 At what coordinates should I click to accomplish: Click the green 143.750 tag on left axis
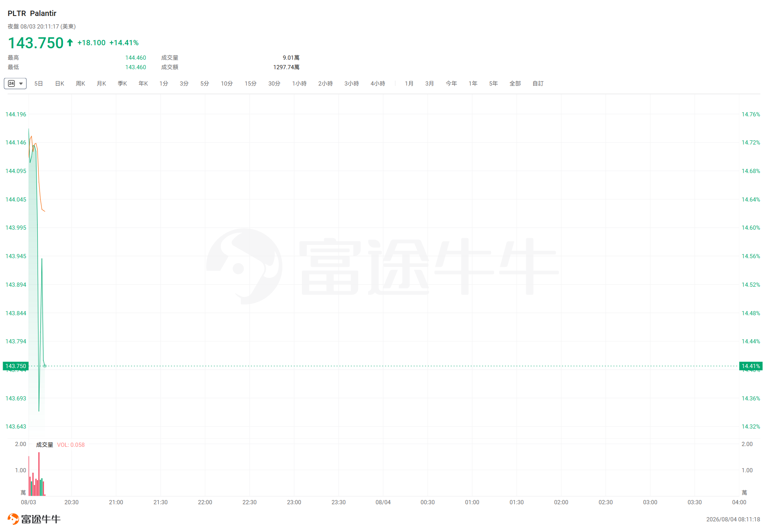click(16, 366)
